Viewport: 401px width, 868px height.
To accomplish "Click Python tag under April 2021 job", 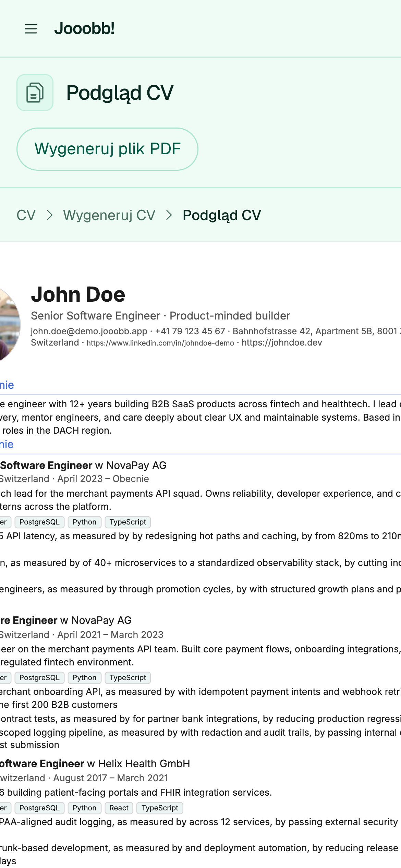I will (84, 678).
